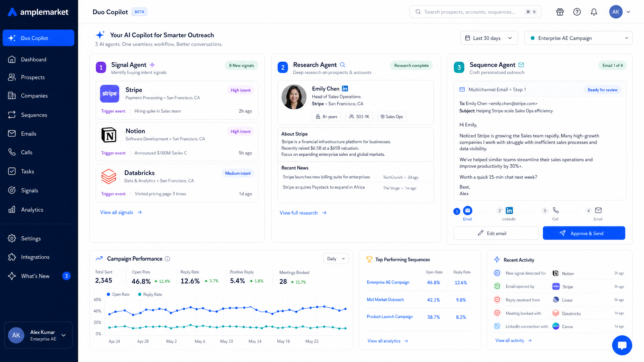The height and width of the screenshot is (362, 644).
Task: Expand the Alex Kumar profile menu
Action: point(38,335)
